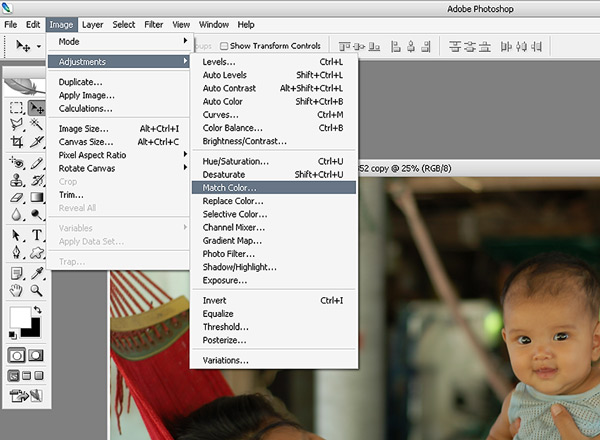The image size is (600, 440).
Task: Select the Eraser tool
Action: 16,197
